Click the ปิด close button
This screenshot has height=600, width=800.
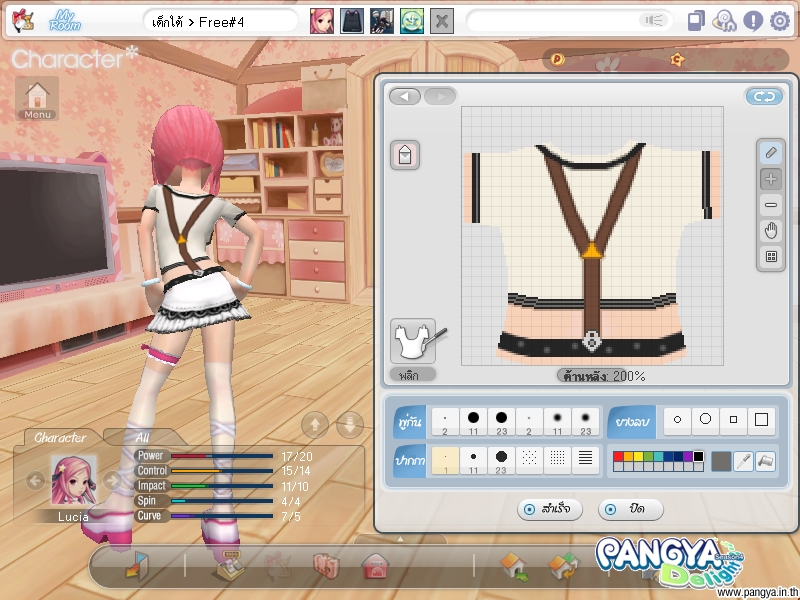[x=631, y=509]
